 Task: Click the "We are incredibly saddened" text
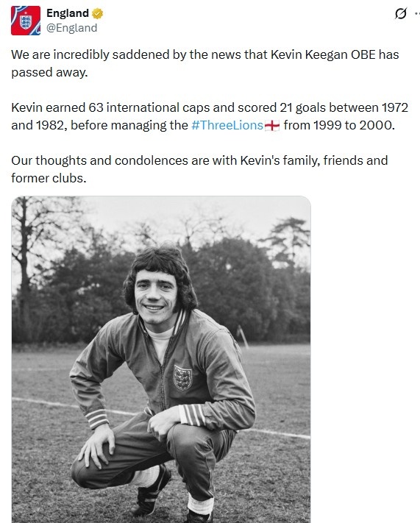(x=90, y=54)
